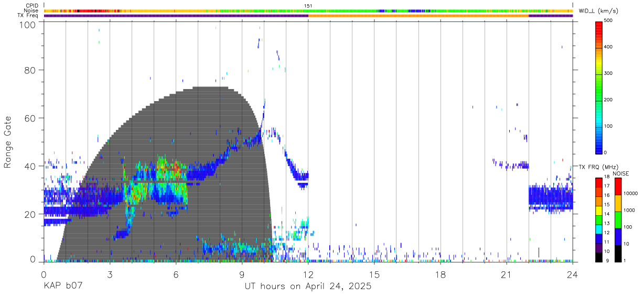
Task: Click the range gate tick label 60
Action: pos(30,118)
